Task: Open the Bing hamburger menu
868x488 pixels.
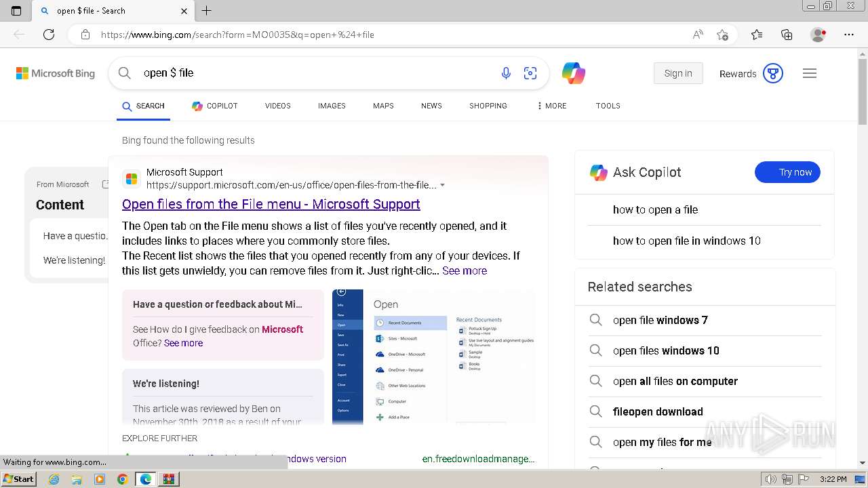Action: (x=810, y=73)
